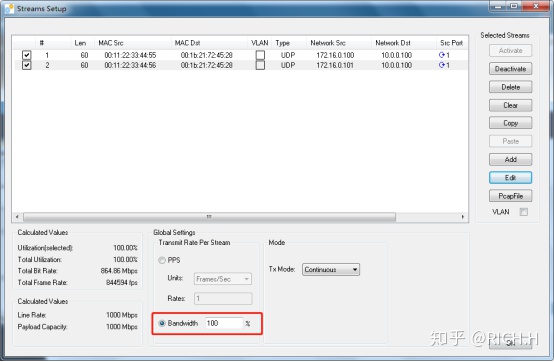Viewport: 554px width, 362px height.
Task: Select the PPS radio button
Action: click(x=162, y=260)
